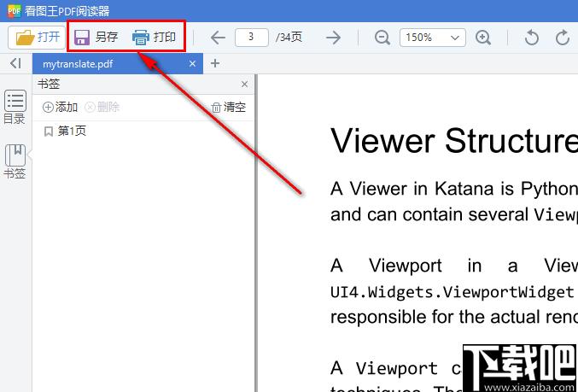Rotate page clockwise
Image resolution: width=578 pixels, height=392 pixels.
pyautogui.click(x=563, y=38)
